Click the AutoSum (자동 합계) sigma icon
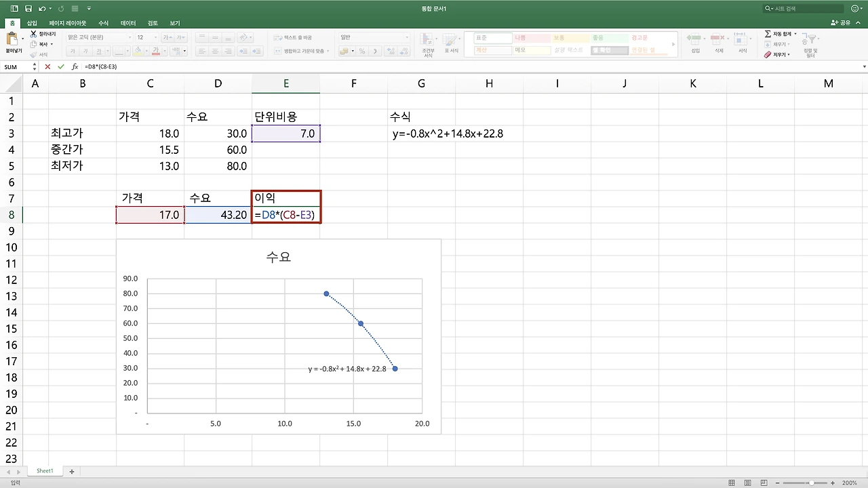 (x=768, y=34)
